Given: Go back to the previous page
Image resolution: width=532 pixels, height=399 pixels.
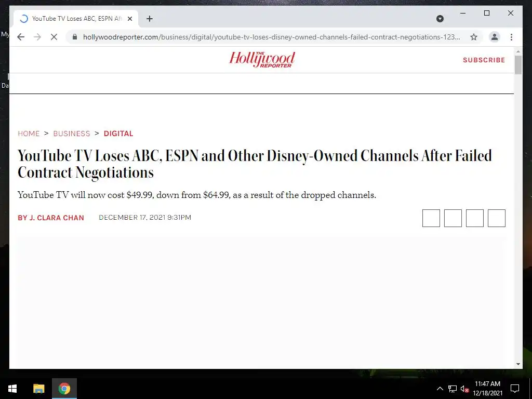Looking at the screenshot, I should click(x=21, y=37).
